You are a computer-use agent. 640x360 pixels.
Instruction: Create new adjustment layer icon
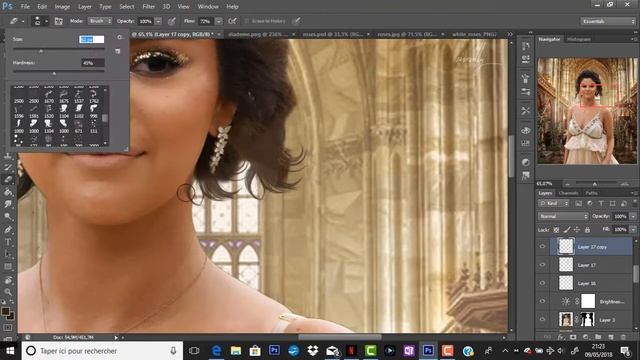pos(586,337)
